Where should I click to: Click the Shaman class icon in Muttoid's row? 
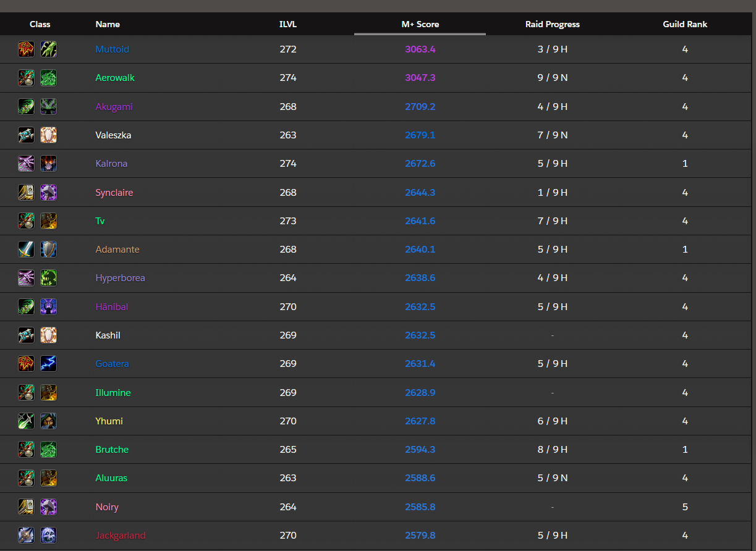[x=26, y=49]
